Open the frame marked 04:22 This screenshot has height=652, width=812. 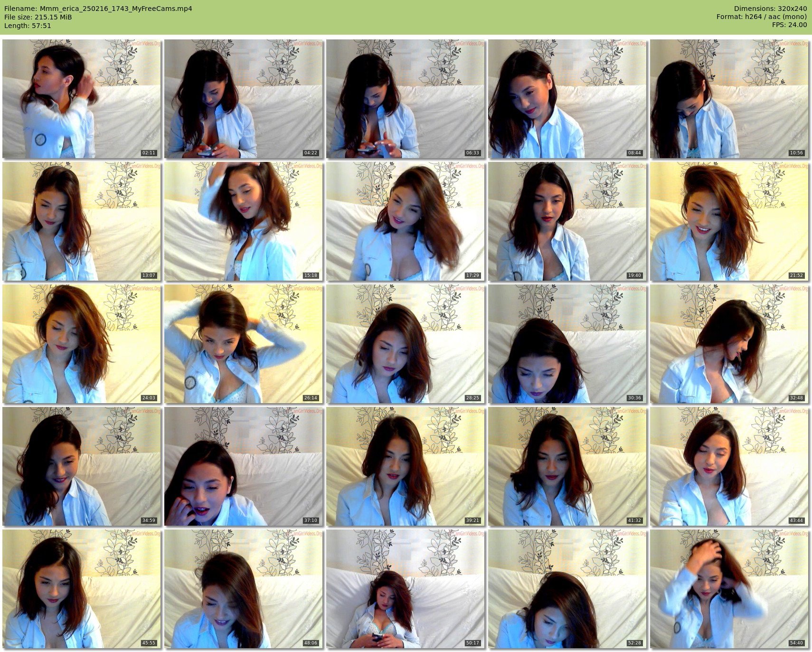pyautogui.click(x=244, y=99)
